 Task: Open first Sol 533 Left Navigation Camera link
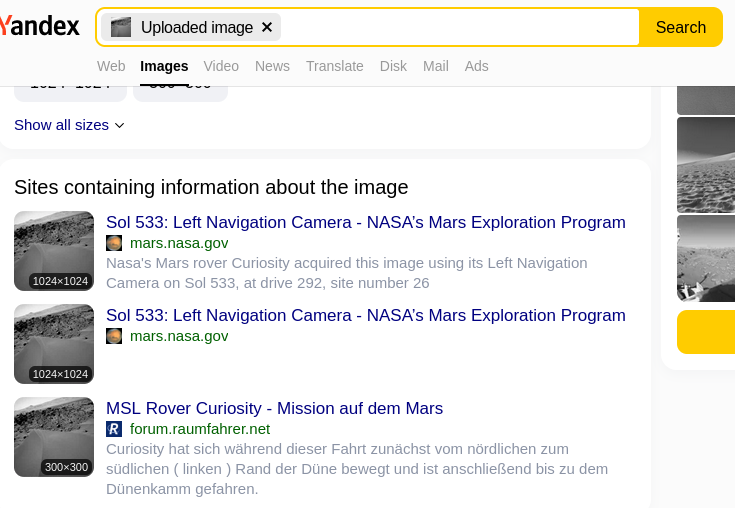[x=366, y=222]
